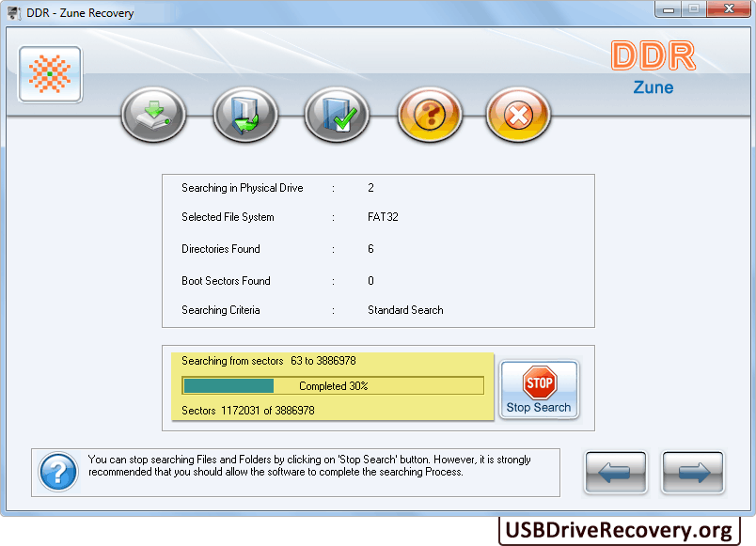Click the book with checkmark icon
This screenshot has width=756, height=546.
(x=337, y=115)
